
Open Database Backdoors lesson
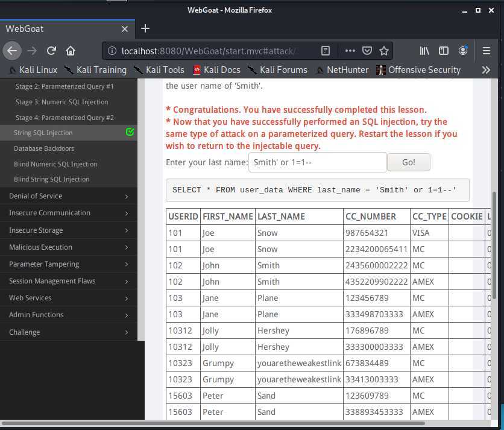(44, 148)
